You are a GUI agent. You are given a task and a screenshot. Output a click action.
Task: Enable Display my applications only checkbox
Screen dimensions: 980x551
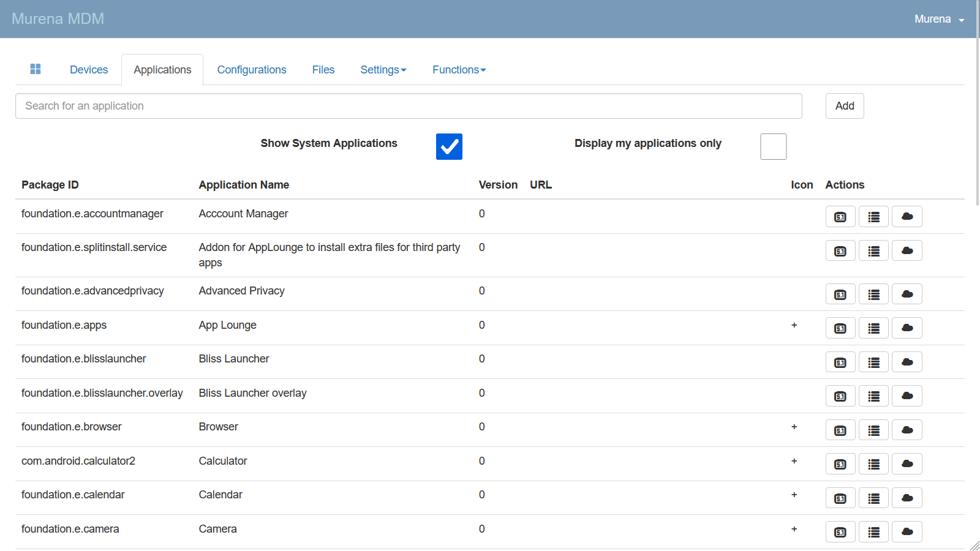773,146
